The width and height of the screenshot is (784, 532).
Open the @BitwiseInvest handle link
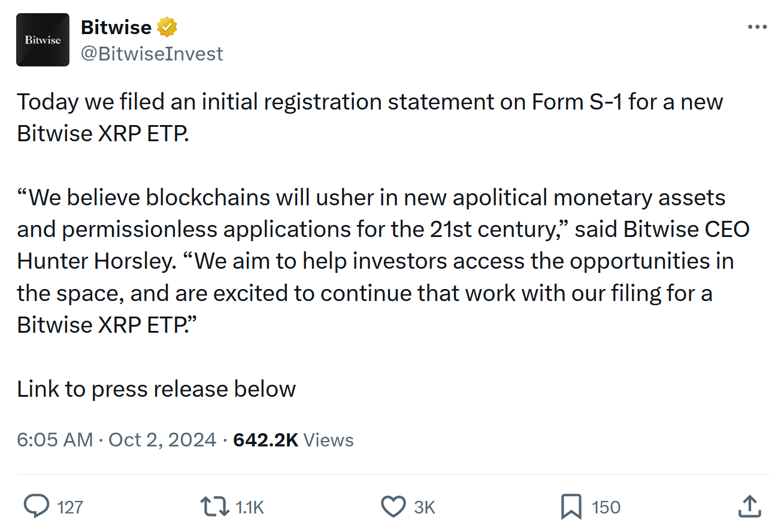pos(152,53)
